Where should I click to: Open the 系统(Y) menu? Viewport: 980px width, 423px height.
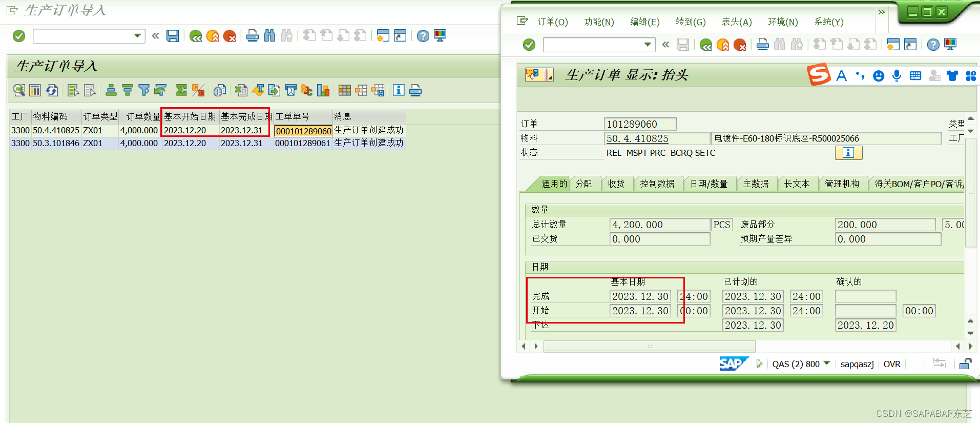[829, 22]
